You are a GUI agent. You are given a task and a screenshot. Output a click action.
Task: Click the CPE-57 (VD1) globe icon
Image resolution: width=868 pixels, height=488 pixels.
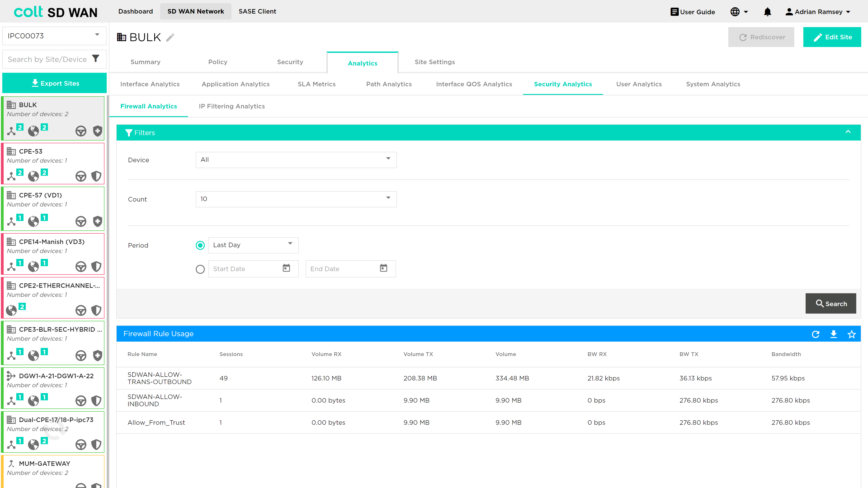[x=33, y=221]
